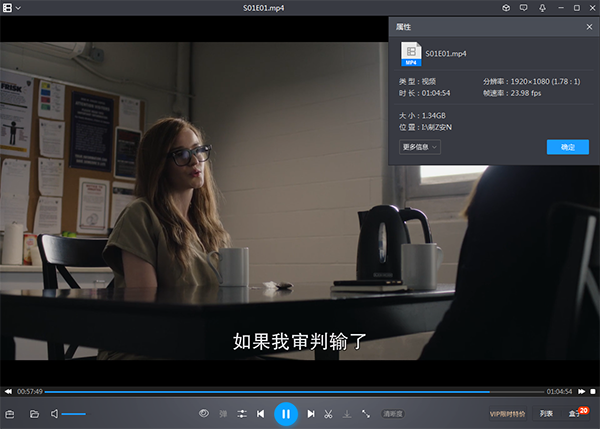The image size is (600, 429).
Task: Open the playback adjustment sliders icon
Action: coord(242,414)
